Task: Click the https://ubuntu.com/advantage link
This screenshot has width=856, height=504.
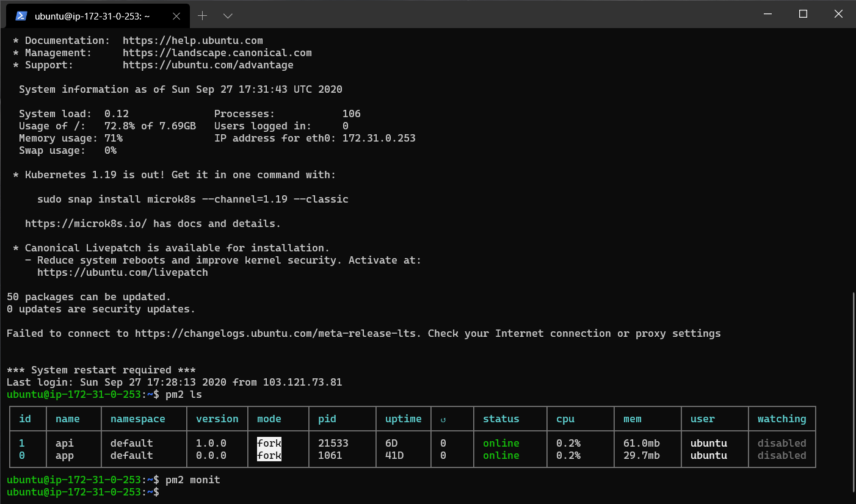Action: 208,65
